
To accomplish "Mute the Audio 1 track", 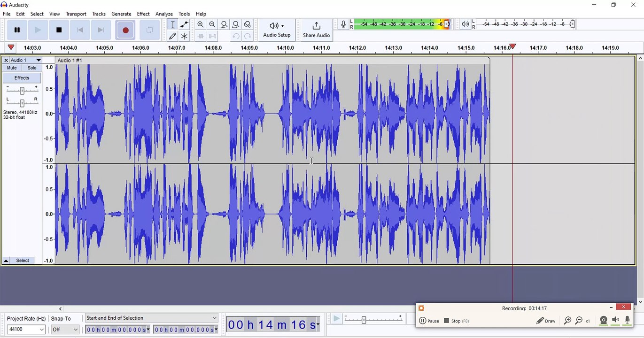I will (x=12, y=68).
